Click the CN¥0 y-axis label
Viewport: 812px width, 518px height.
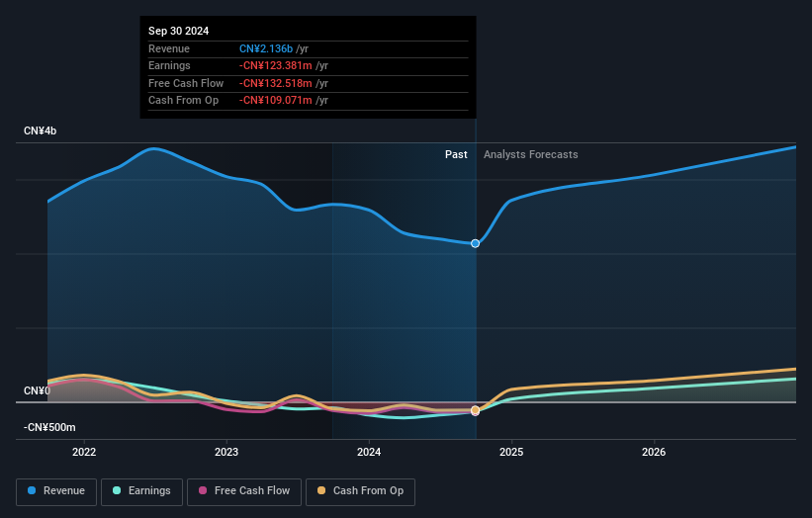click(37, 390)
